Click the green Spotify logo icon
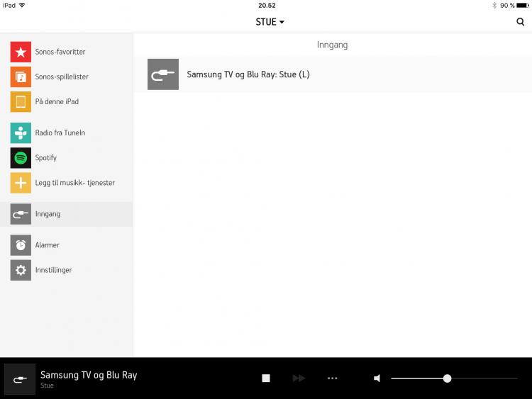The width and height of the screenshot is (532, 399). coord(21,158)
